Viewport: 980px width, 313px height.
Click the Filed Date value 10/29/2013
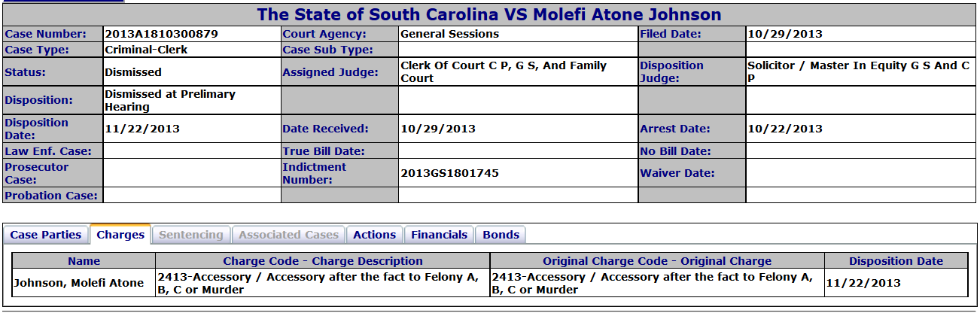click(x=785, y=34)
